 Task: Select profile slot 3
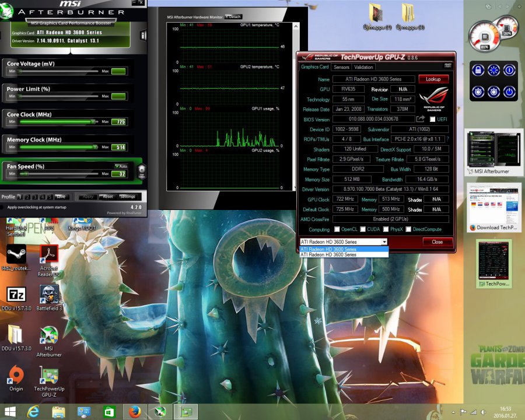click(x=35, y=197)
